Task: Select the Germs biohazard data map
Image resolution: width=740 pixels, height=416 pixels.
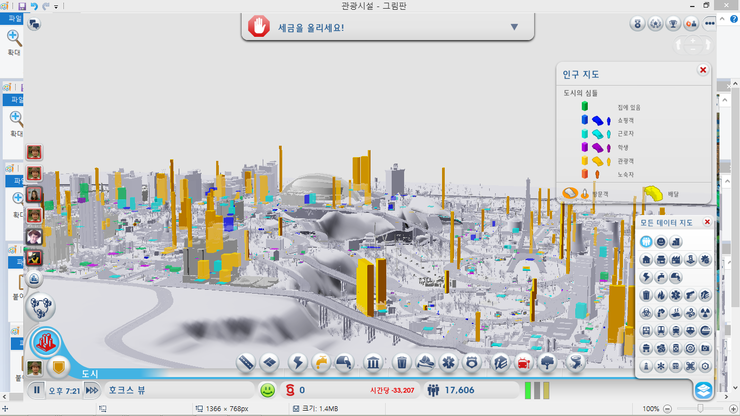Action: point(646,313)
